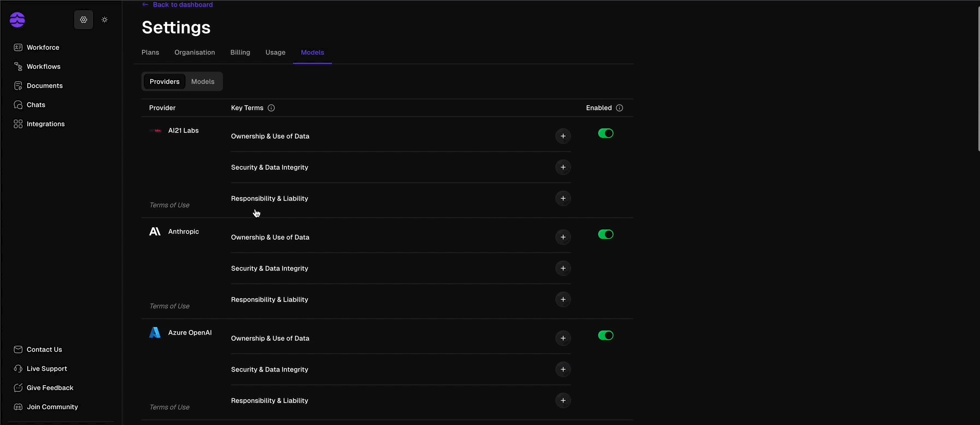Open Chats in the sidebar
Image resolution: width=980 pixels, height=425 pixels.
tap(29, 105)
